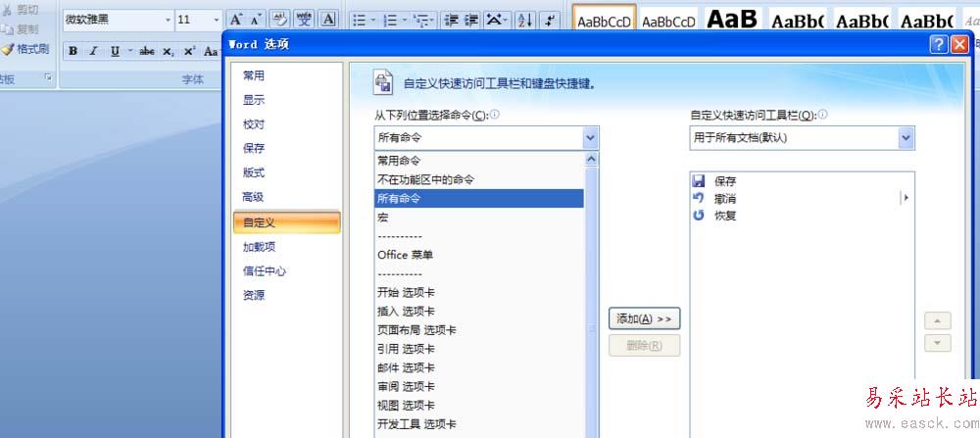Viewport: 980px width, 438px height.
Task: Click the Multilevel List icon
Action: 421,20
